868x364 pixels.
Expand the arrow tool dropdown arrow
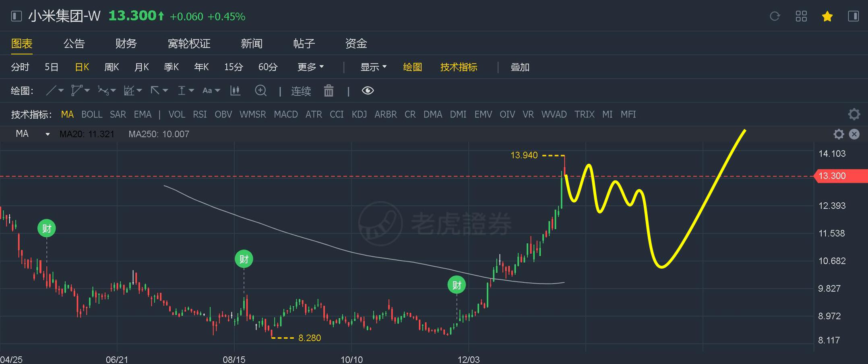(x=165, y=90)
